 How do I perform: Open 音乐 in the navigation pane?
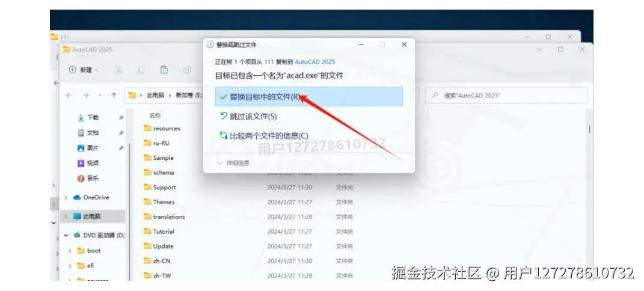pos(93,178)
